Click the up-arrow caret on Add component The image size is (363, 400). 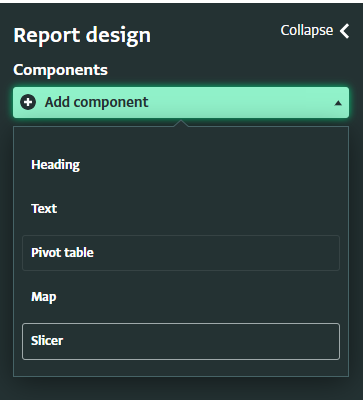(338, 103)
